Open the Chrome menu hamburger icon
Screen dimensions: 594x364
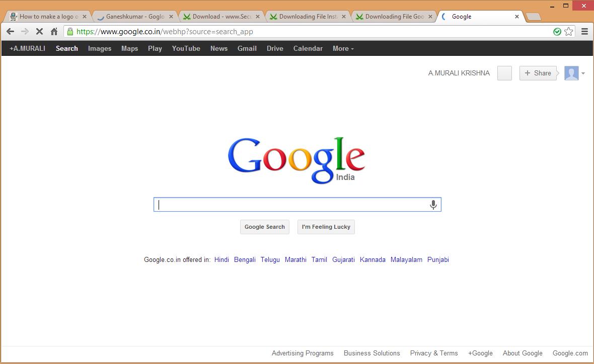(584, 32)
